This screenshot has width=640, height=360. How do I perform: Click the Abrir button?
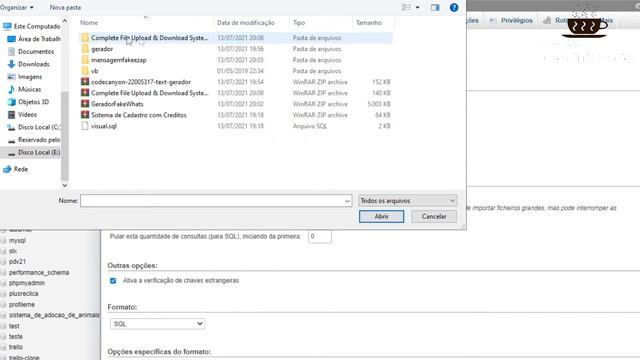coord(382,216)
